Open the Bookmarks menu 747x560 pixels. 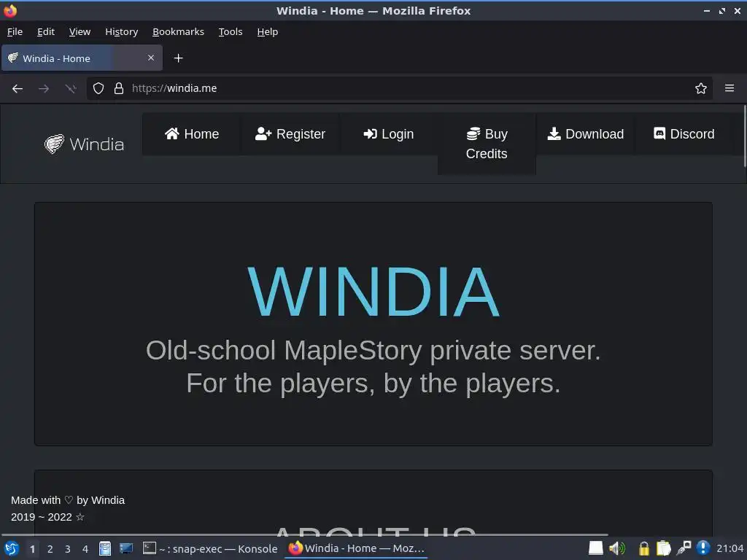pos(178,32)
